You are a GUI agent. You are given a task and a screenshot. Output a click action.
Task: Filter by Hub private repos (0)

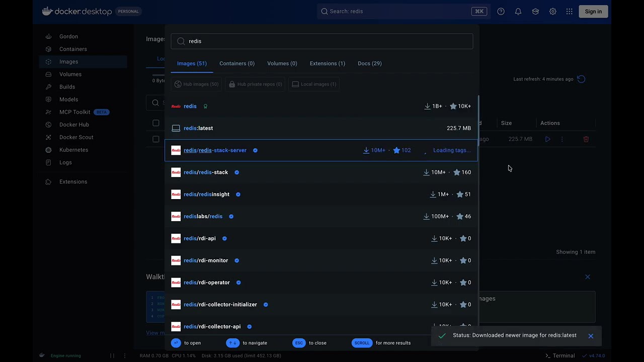(x=255, y=84)
